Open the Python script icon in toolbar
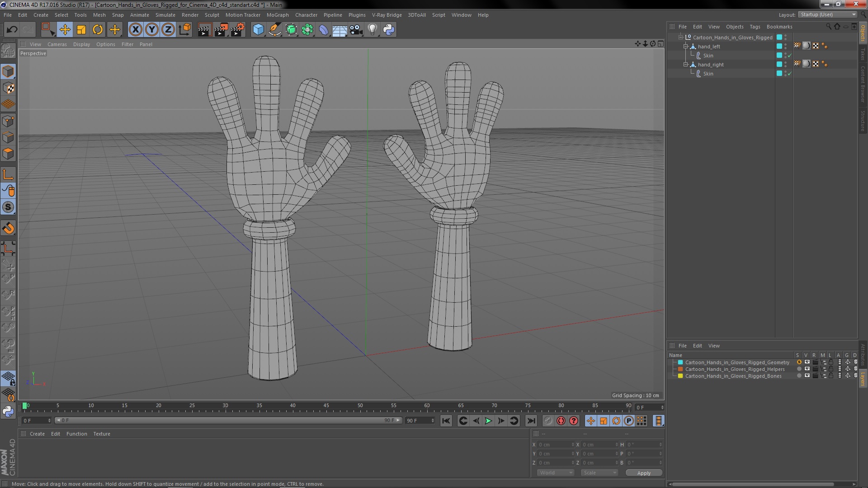Screen dimensions: 868x488 click(x=389, y=30)
